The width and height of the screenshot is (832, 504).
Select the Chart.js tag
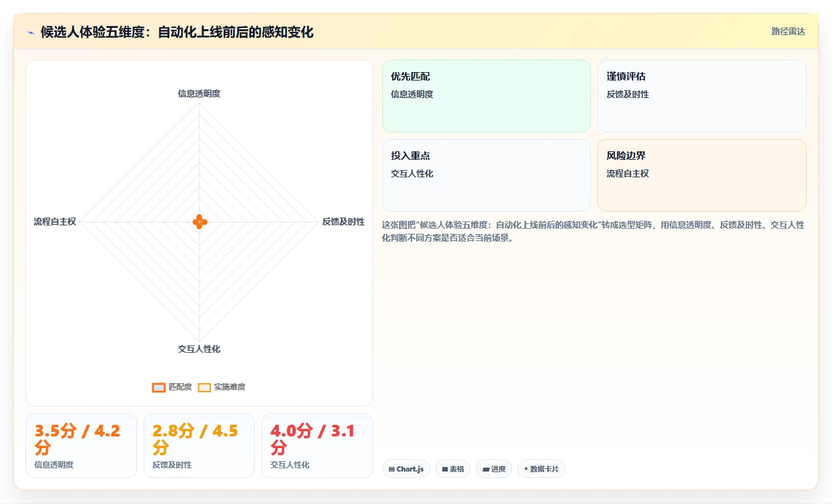click(406, 469)
